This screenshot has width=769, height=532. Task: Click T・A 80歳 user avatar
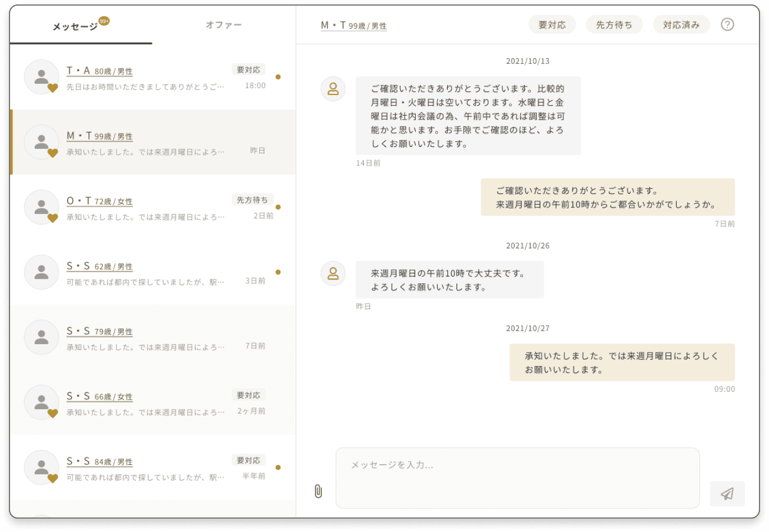coord(41,77)
